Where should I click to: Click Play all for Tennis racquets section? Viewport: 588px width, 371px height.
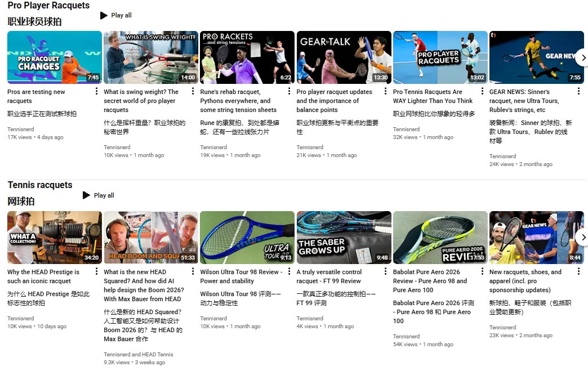pos(99,195)
